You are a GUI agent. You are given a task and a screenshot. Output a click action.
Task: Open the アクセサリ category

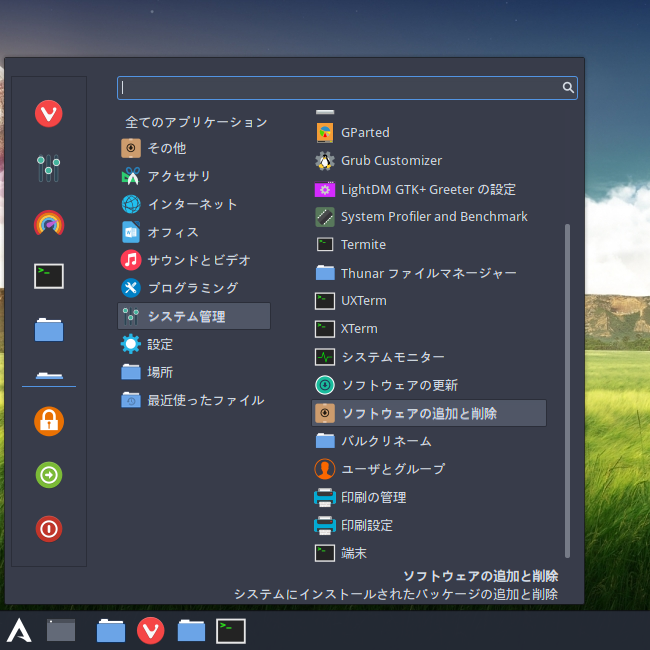pyautogui.click(x=194, y=176)
